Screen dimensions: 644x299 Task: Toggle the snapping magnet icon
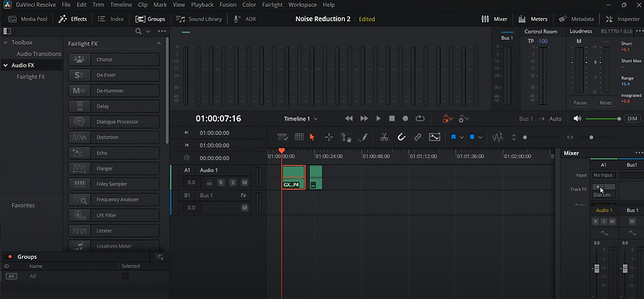click(402, 138)
